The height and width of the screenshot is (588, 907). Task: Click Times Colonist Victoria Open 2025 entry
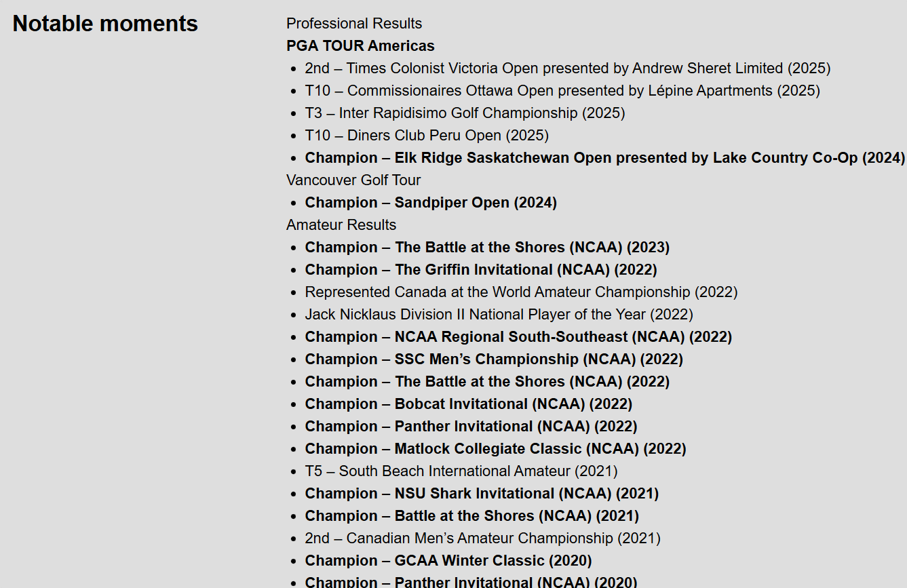pos(567,68)
